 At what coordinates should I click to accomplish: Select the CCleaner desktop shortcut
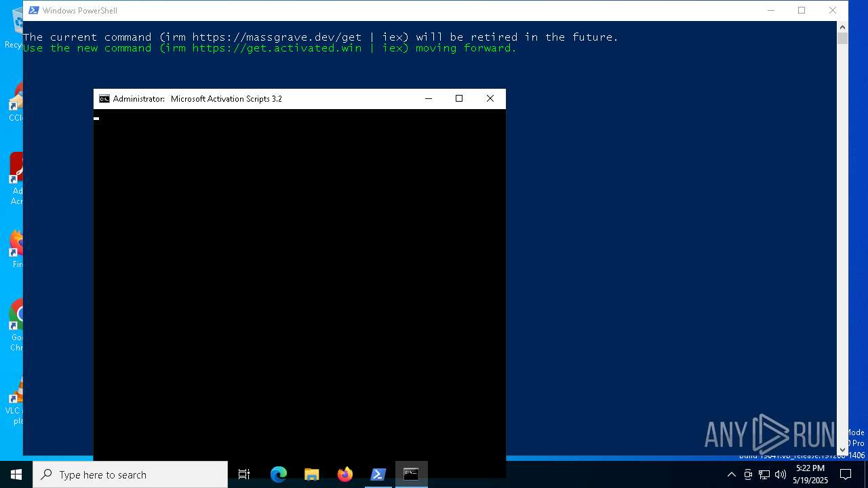(x=16, y=103)
